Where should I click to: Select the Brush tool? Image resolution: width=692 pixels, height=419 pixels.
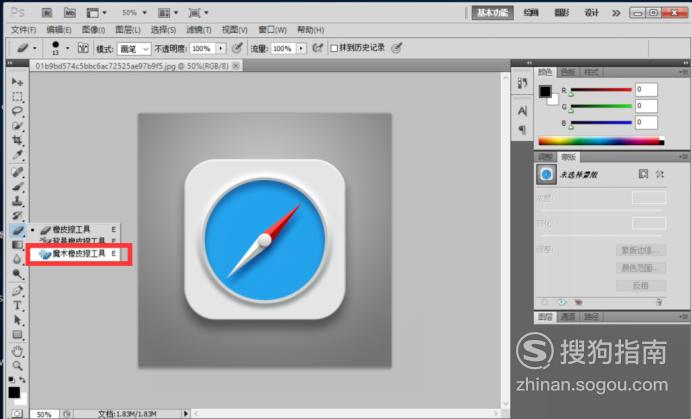(17, 186)
